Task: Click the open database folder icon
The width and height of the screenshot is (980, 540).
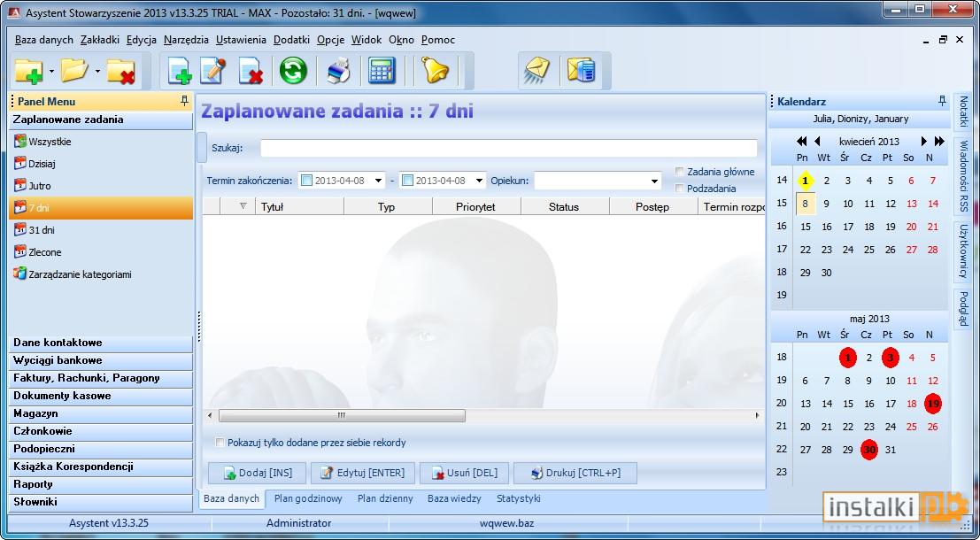Action: 74,70
